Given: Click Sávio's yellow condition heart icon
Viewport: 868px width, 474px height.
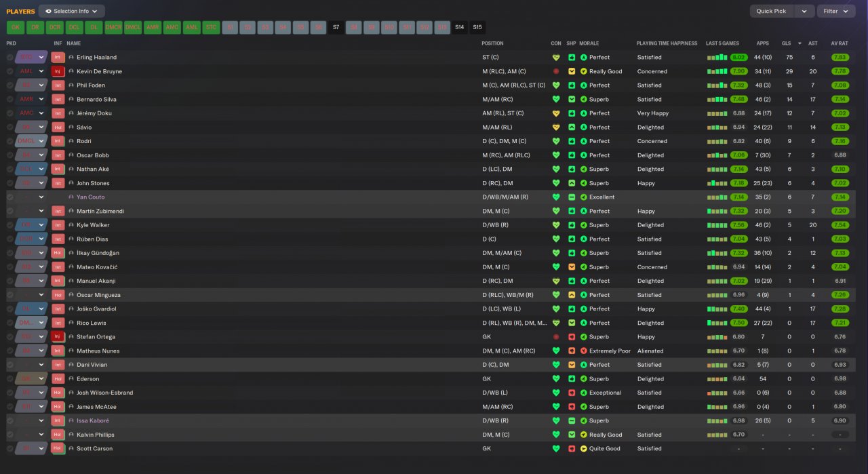Looking at the screenshot, I should pos(556,127).
